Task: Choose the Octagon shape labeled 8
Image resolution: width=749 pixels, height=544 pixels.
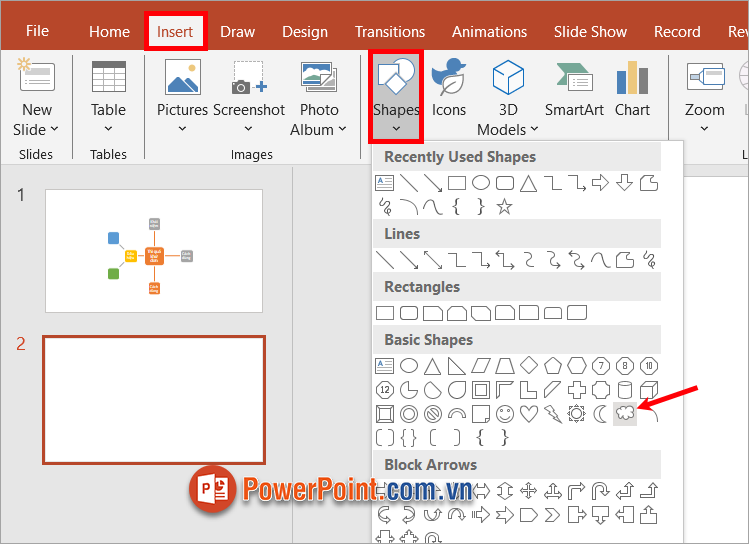Action: [x=625, y=366]
